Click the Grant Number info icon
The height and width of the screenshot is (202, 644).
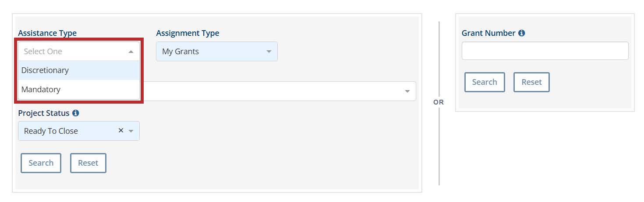pyautogui.click(x=521, y=33)
